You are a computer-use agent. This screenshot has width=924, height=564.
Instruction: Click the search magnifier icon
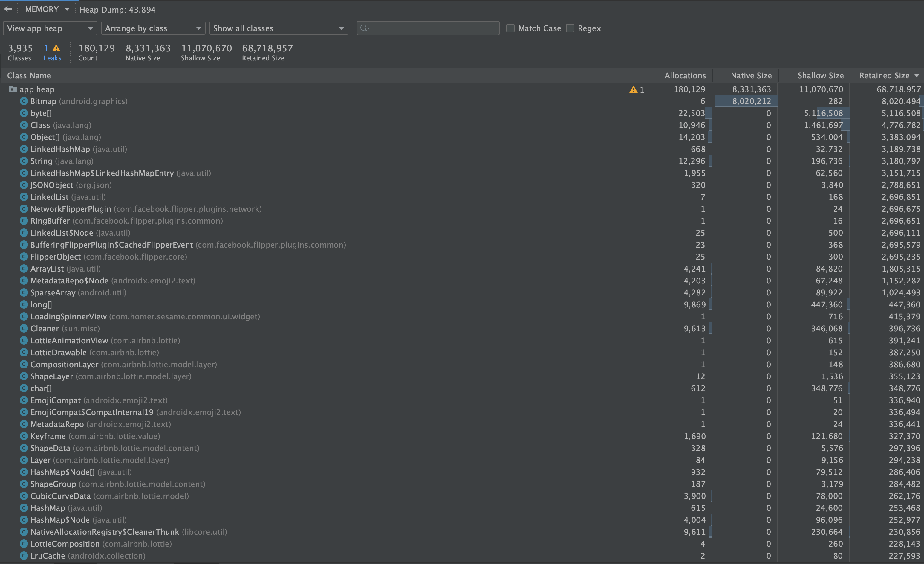[364, 28]
